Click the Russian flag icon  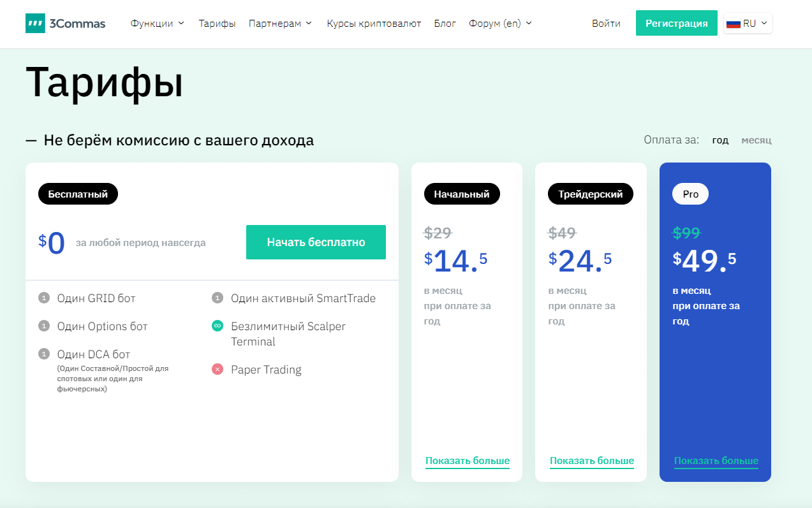[733, 24]
